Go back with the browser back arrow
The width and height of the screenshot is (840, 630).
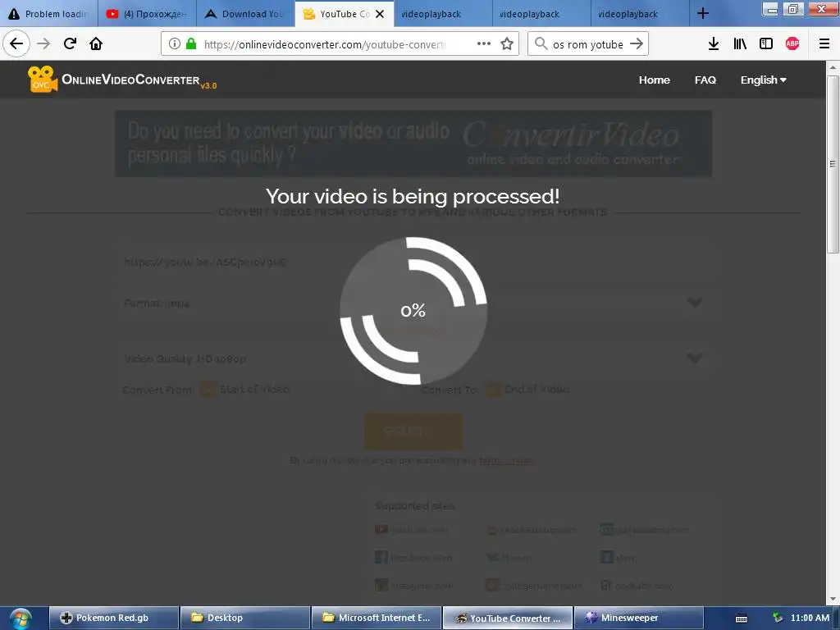[16, 43]
